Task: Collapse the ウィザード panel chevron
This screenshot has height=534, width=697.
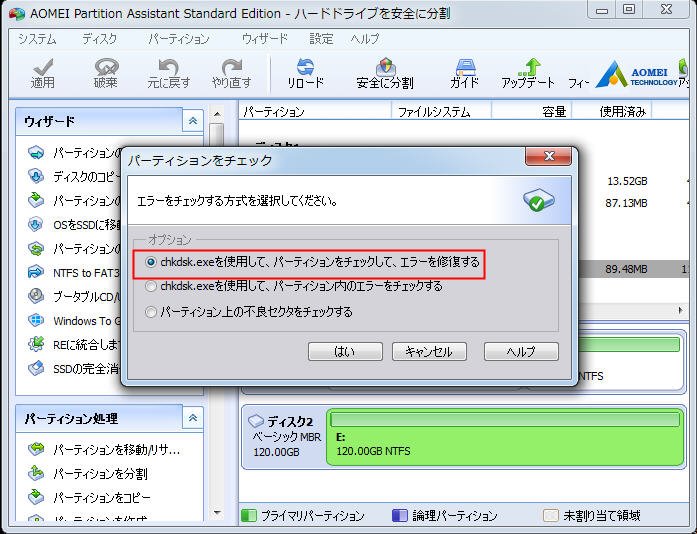Action: (x=193, y=120)
